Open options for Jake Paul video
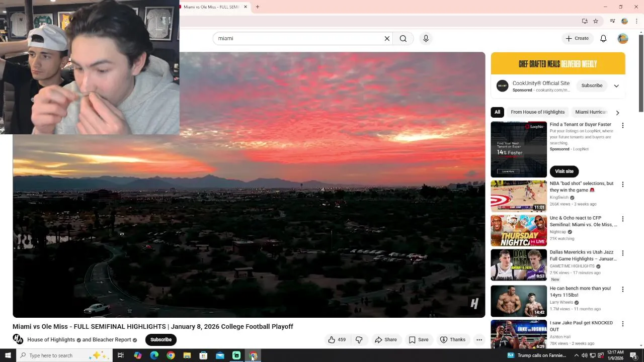Screen dimensions: 644x362 pos(623,324)
